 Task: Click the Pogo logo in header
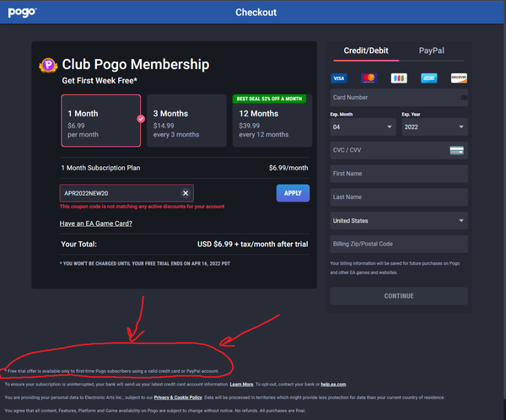click(x=23, y=12)
